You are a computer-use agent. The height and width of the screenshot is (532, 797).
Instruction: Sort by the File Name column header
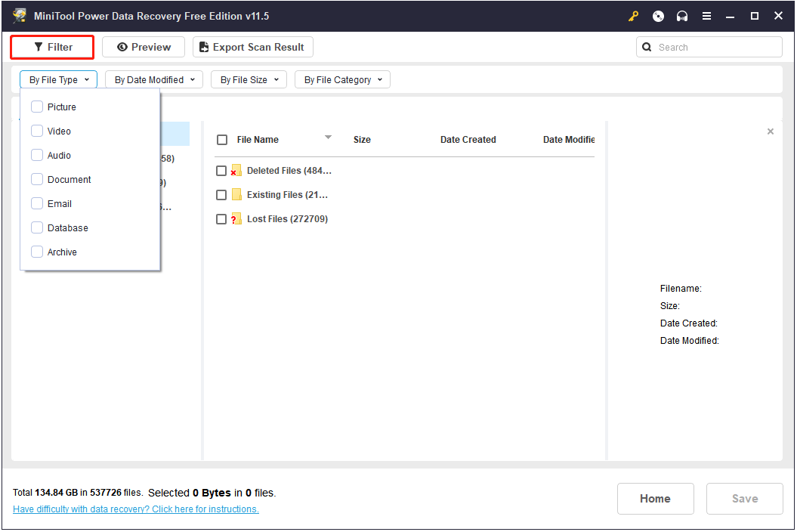point(258,140)
